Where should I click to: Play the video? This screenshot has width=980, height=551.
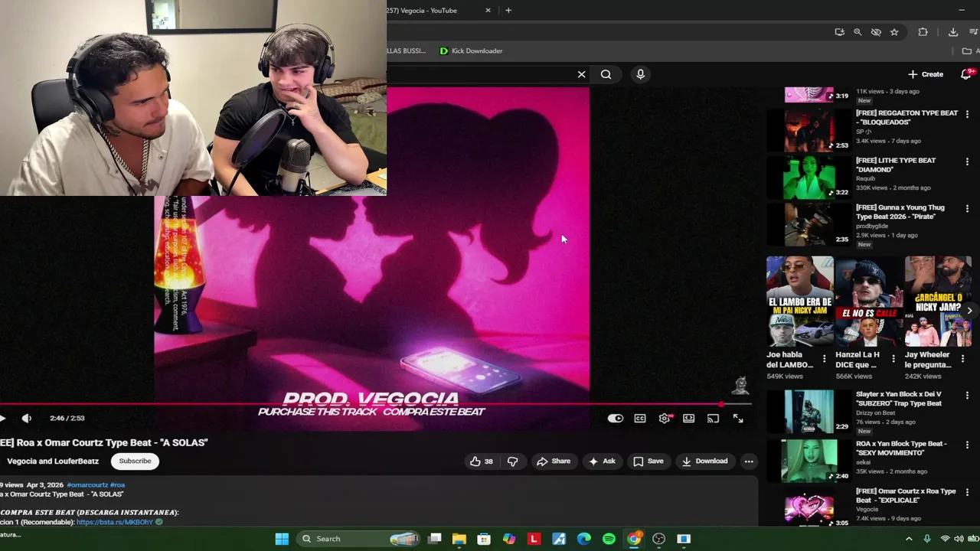pos(3,418)
